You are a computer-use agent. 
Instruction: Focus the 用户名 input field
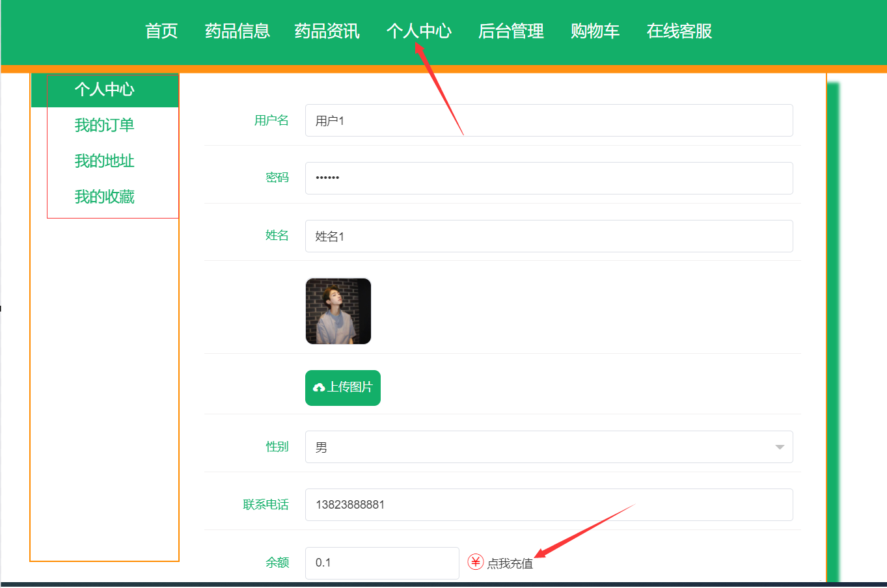pos(549,120)
